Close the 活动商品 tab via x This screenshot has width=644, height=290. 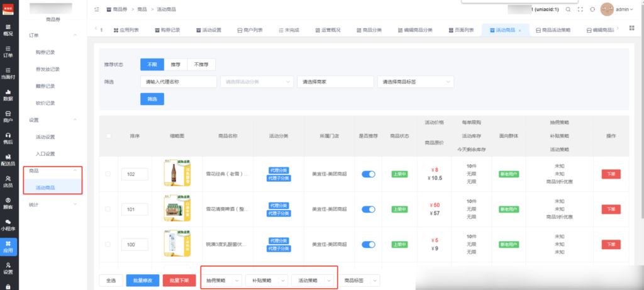point(520,30)
